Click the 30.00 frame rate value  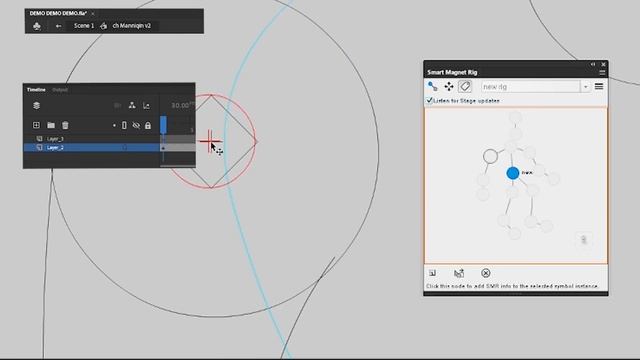(x=180, y=105)
